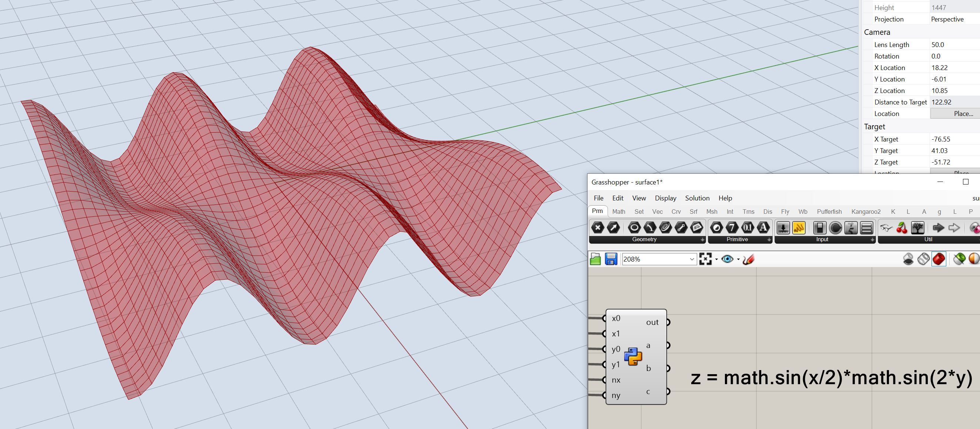Switch to wireframe preview mode

[x=923, y=259]
